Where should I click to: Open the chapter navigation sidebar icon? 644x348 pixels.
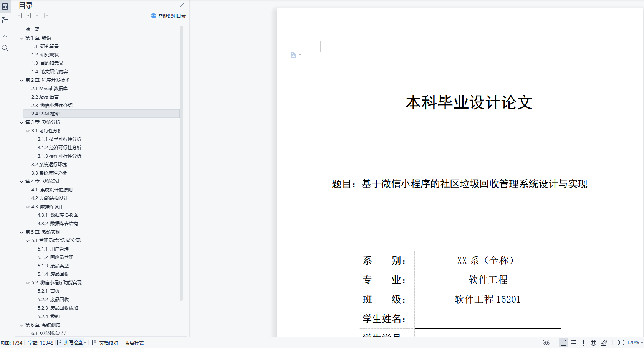(5, 20)
